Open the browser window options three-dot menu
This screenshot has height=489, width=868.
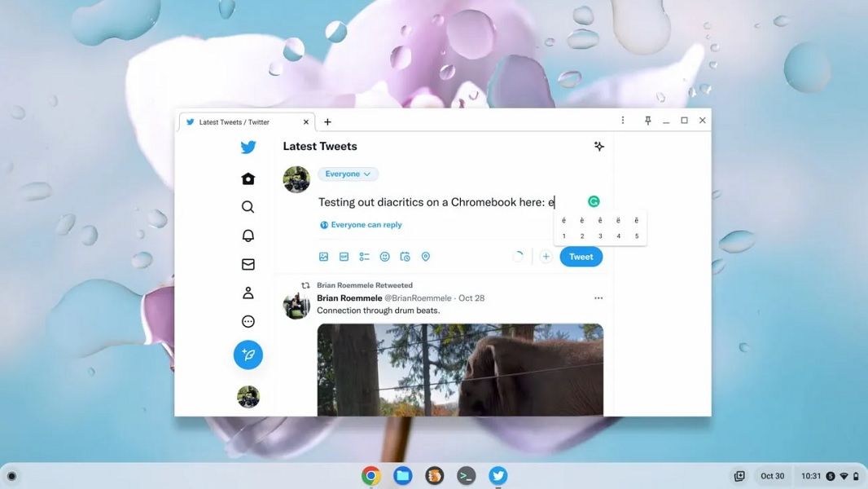(623, 120)
